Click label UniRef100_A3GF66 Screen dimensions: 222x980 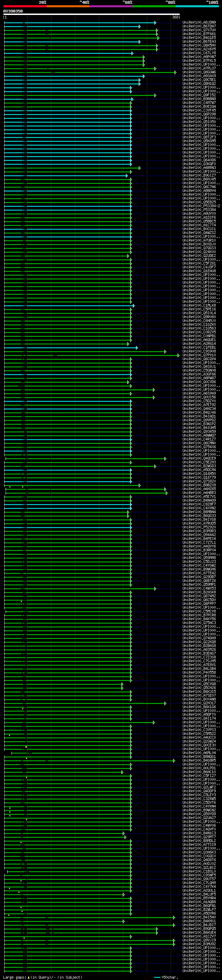click(199, 374)
